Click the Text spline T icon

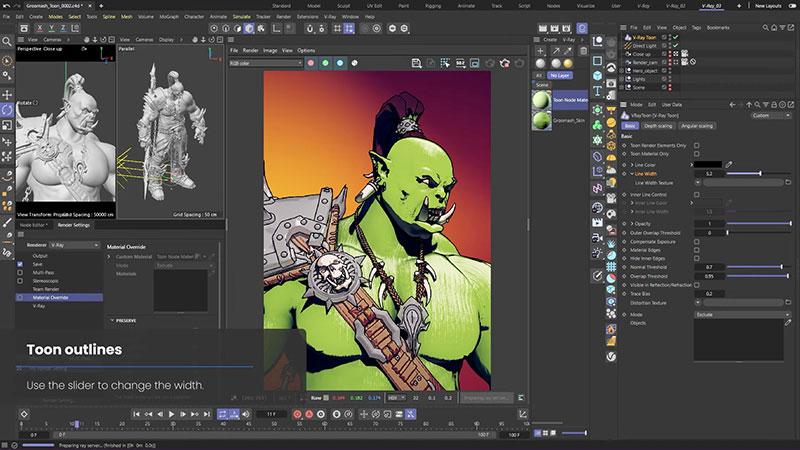[x=597, y=91]
